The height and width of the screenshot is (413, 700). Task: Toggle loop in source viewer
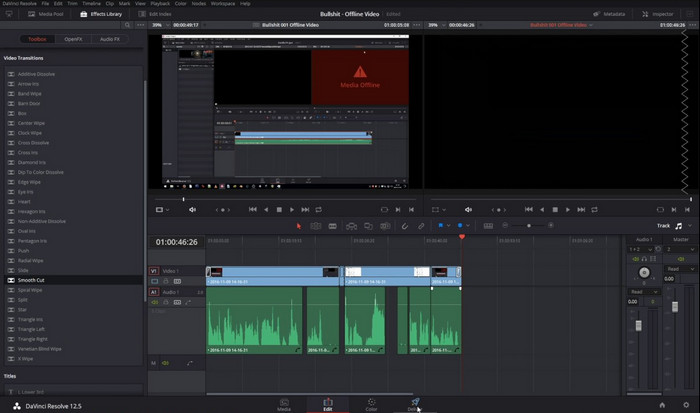click(x=318, y=209)
